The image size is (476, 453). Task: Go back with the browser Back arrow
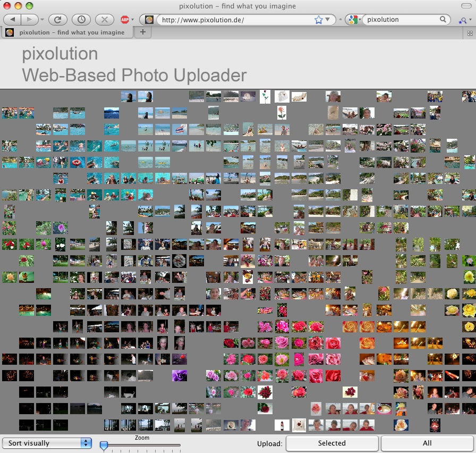coord(12,20)
